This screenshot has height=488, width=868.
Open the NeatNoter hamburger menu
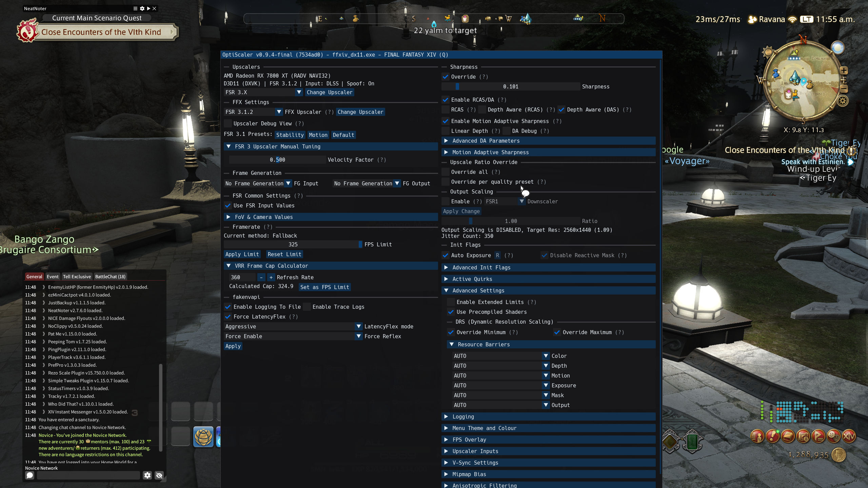135,8
